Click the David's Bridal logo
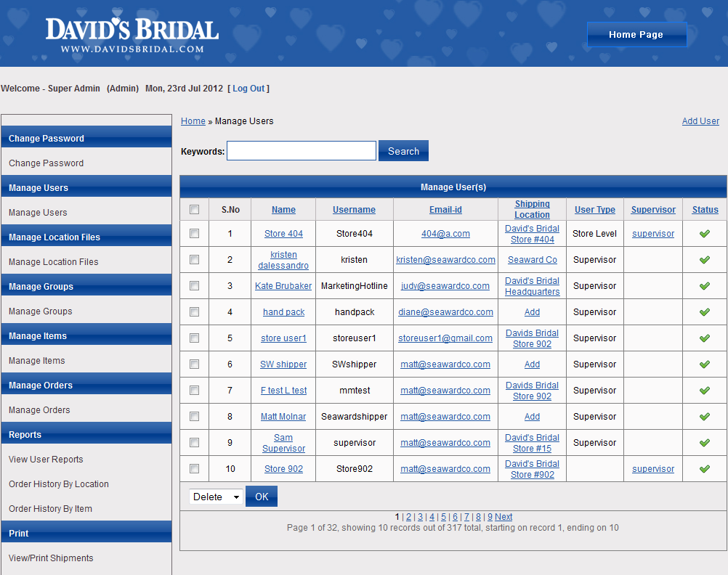 coord(132,36)
